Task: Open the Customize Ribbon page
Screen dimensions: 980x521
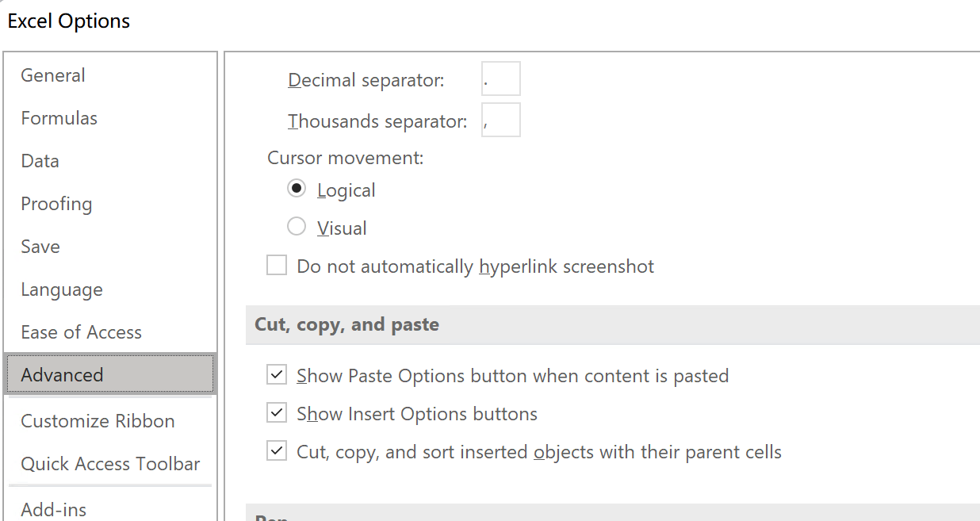Action: click(x=98, y=421)
